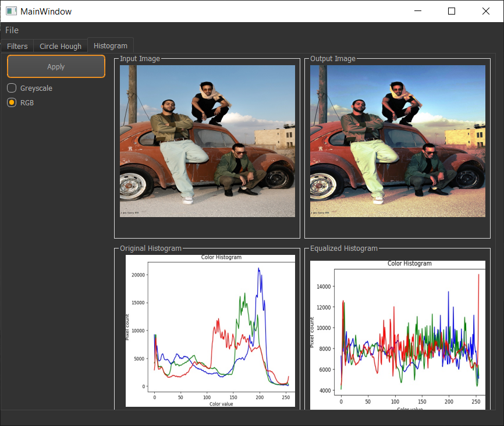504x426 pixels.
Task: Click the MainWindow title bar text
Action: 46,11
